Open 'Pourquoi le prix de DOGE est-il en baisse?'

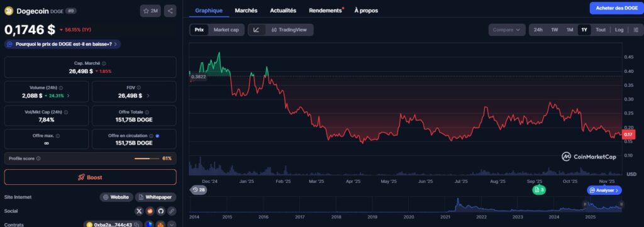[62, 44]
